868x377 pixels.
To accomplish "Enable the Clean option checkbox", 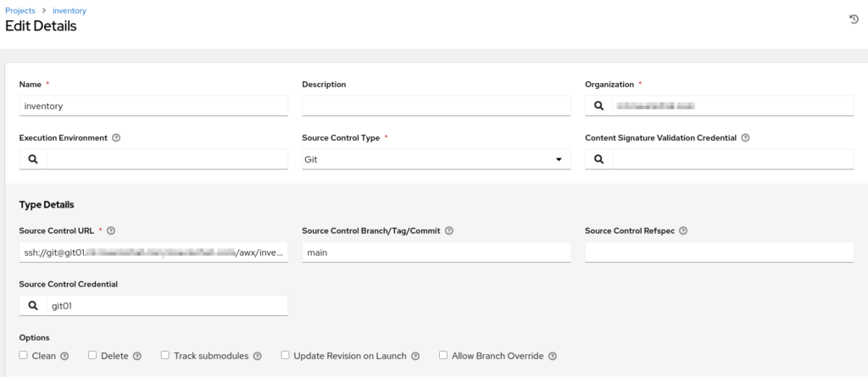I will (x=24, y=356).
